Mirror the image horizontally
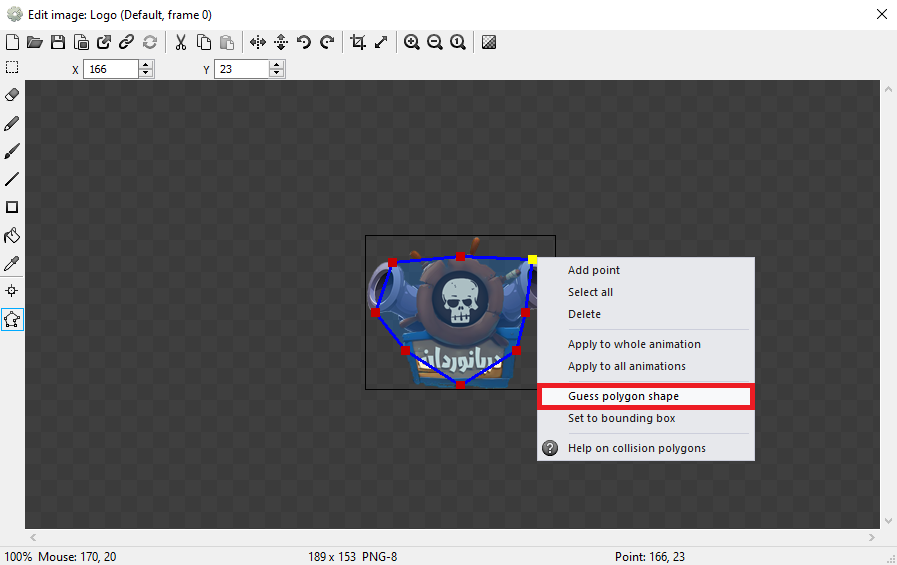This screenshot has height=565, width=897. tap(258, 42)
